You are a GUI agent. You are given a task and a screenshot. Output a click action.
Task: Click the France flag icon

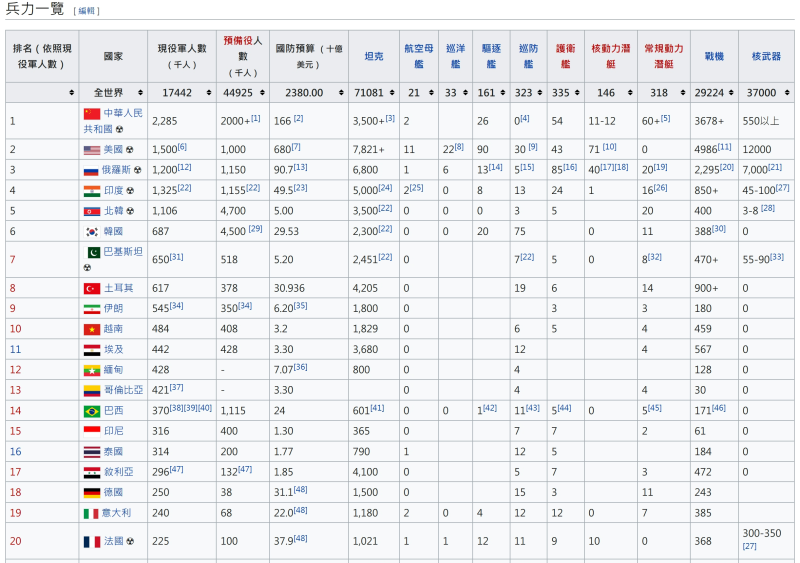point(92,541)
